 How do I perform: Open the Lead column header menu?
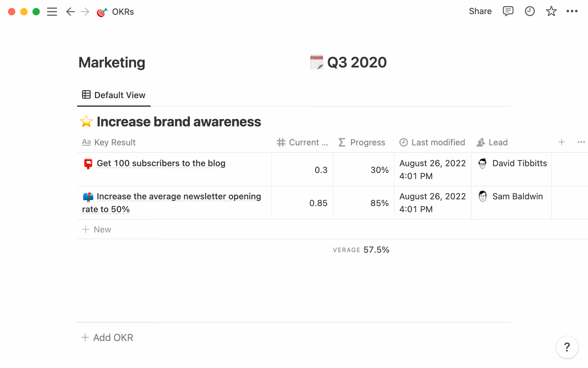(x=498, y=142)
